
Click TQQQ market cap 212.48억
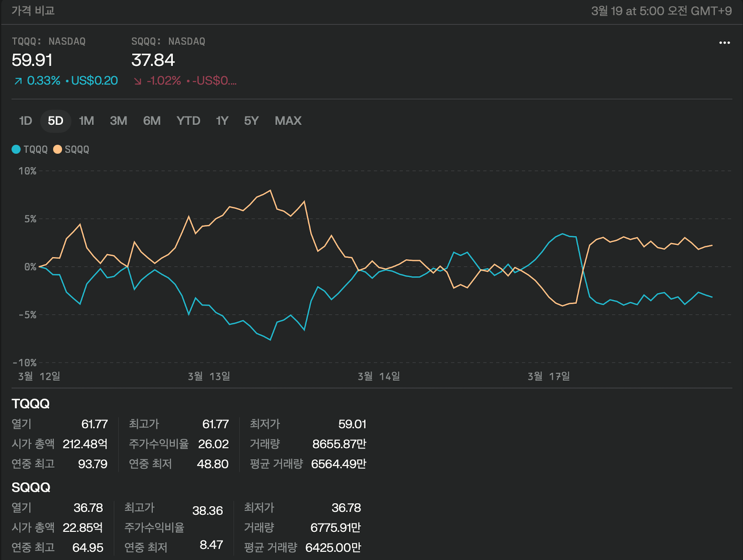[85, 444]
